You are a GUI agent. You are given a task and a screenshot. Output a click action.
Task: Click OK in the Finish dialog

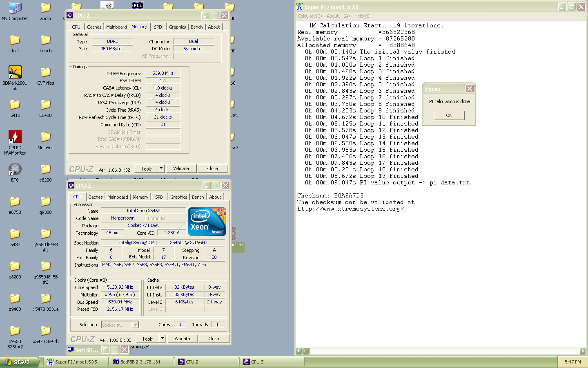449,115
